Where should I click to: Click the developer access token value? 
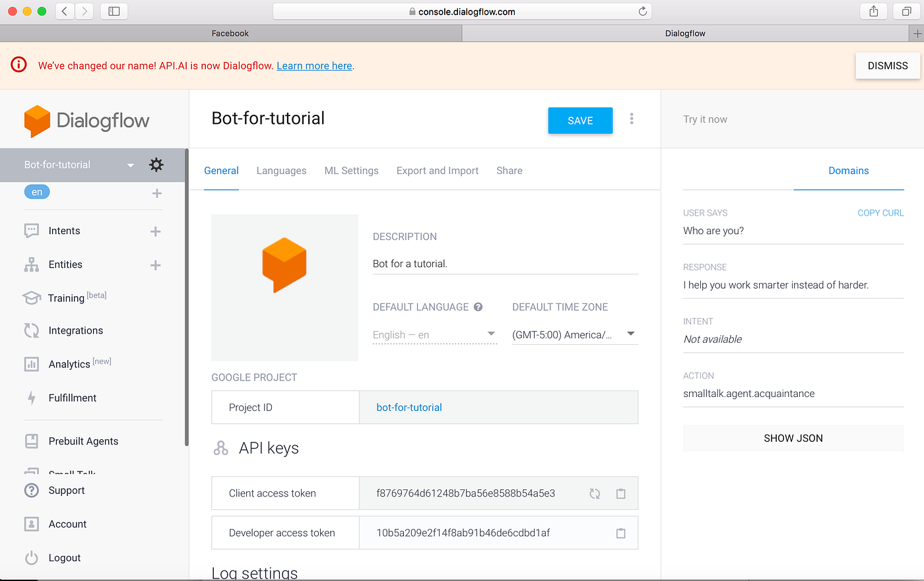(x=463, y=533)
